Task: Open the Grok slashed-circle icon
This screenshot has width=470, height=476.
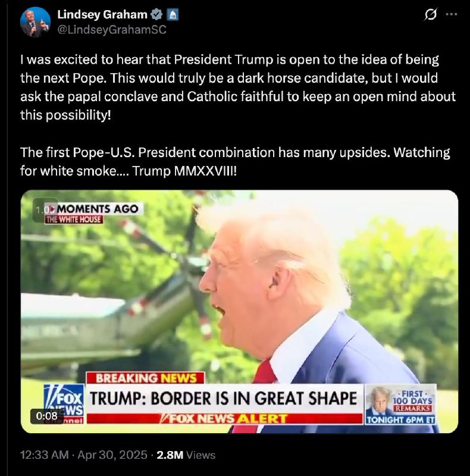Action: [431, 14]
